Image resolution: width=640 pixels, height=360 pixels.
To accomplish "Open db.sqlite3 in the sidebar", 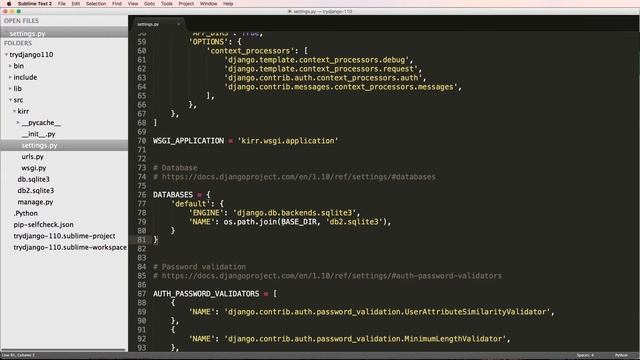I will 33,179.
